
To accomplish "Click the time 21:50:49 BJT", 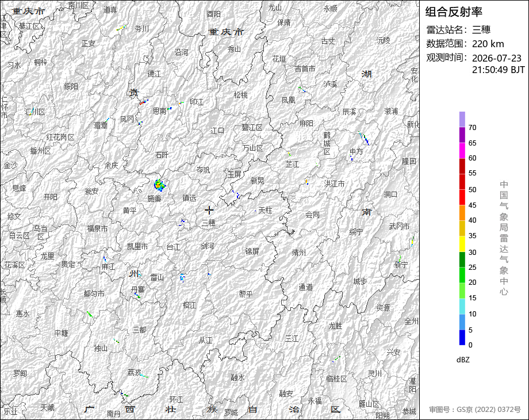I will pos(499,70).
